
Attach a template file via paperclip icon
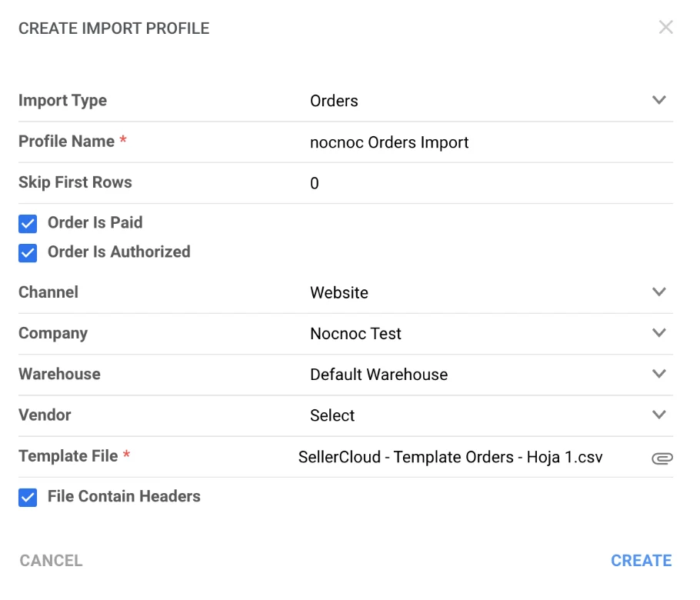(662, 458)
